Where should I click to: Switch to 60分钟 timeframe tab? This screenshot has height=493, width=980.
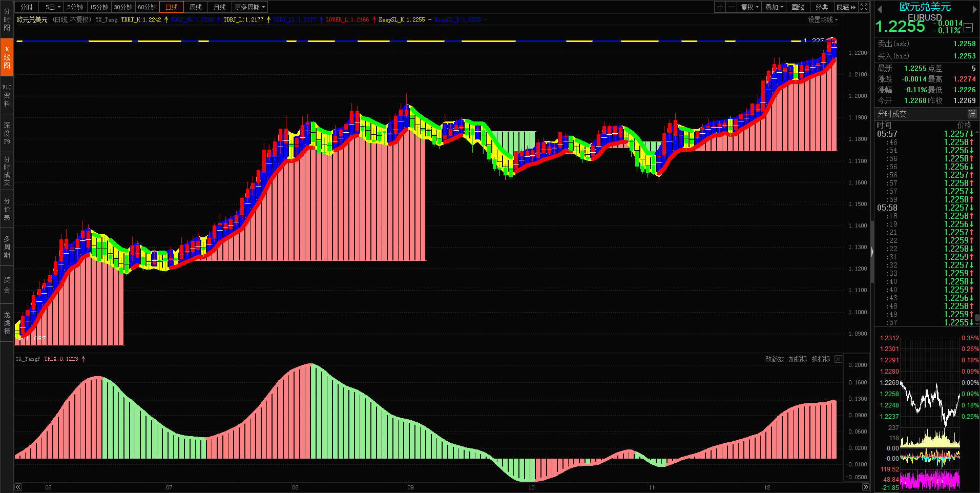[147, 7]
